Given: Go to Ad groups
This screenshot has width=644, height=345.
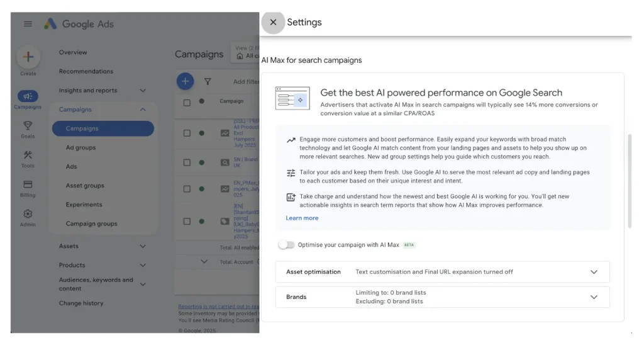Looking at the screenshot, I should (x=80, y=147).
